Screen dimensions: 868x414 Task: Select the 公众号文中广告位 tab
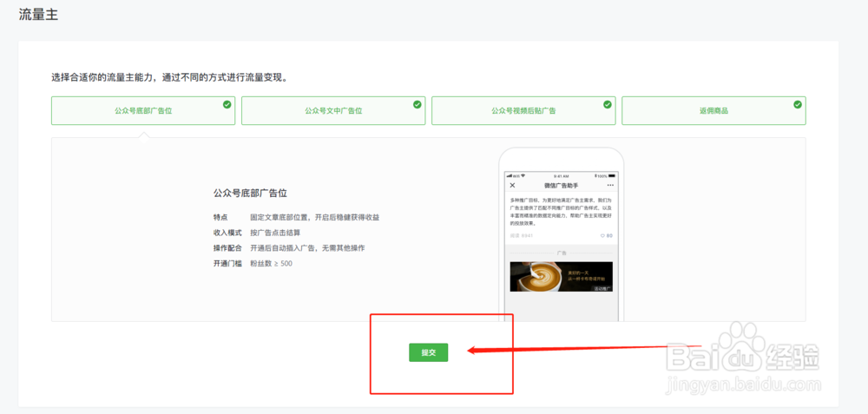click(333, 111)
